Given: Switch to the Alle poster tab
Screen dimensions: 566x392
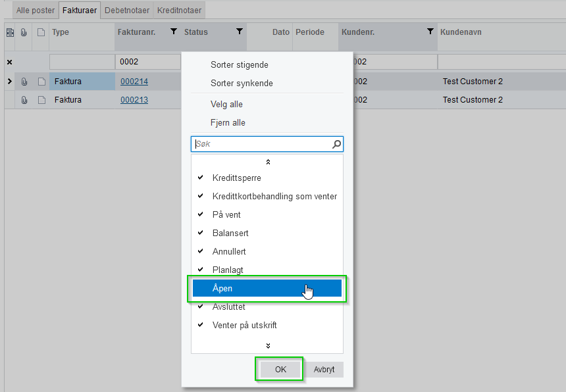Looking at the screenshot, I should tap(36, 10).
